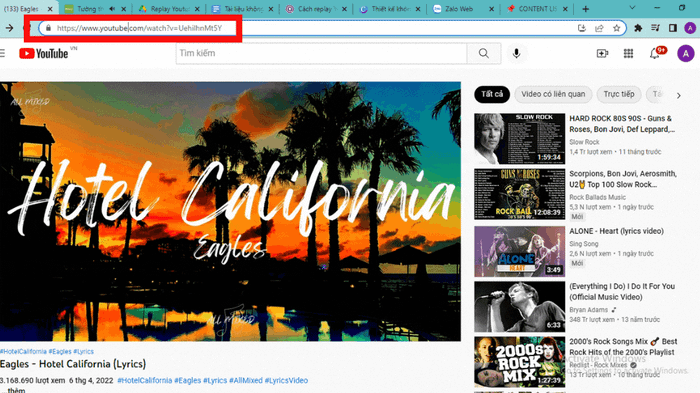Unmute the tab with the speaker icon
This screenshot has width=700, height=393.
112,8
